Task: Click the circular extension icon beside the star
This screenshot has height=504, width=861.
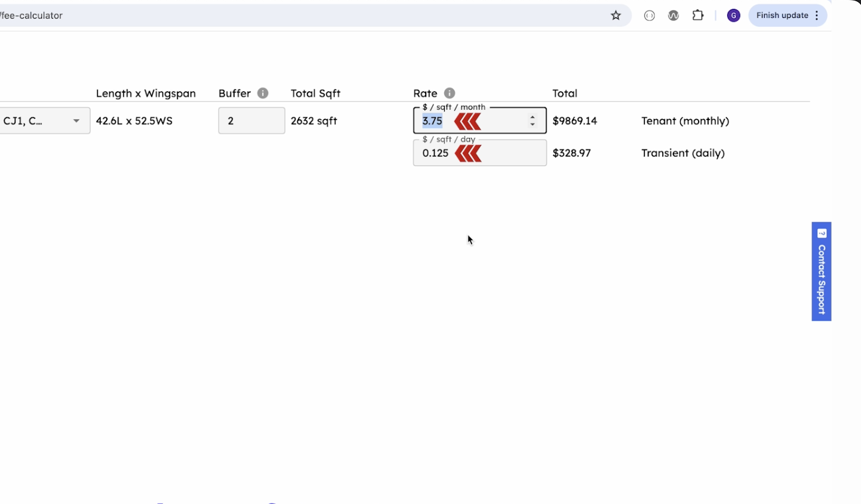Action: (650, 16)
